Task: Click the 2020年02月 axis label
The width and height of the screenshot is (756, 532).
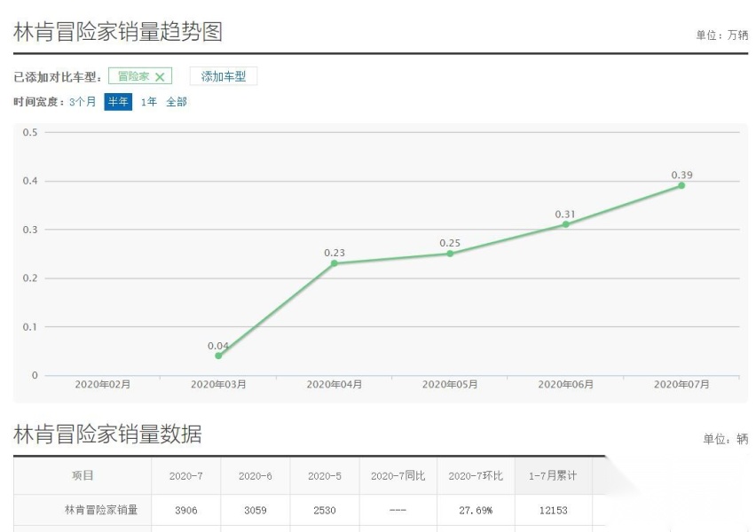Action: 103,385
